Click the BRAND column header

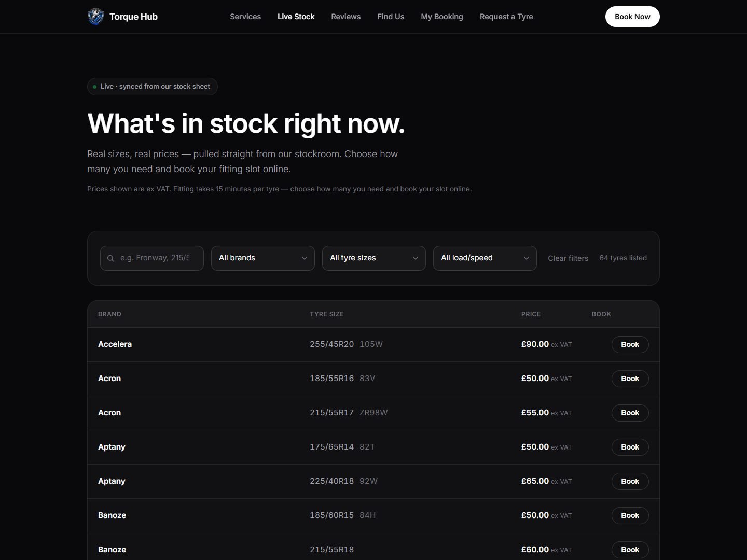[109, 314]
